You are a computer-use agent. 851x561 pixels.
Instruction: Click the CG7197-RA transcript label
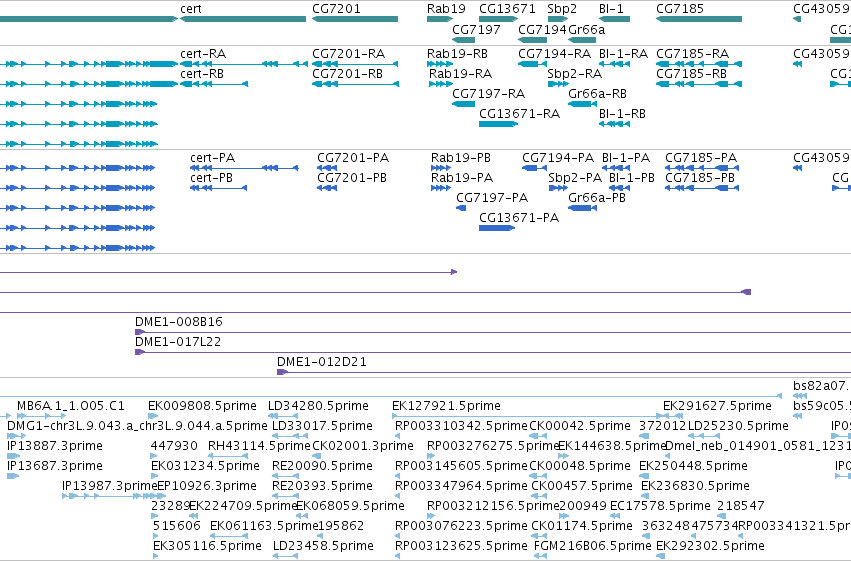click(x=488, y=94)
